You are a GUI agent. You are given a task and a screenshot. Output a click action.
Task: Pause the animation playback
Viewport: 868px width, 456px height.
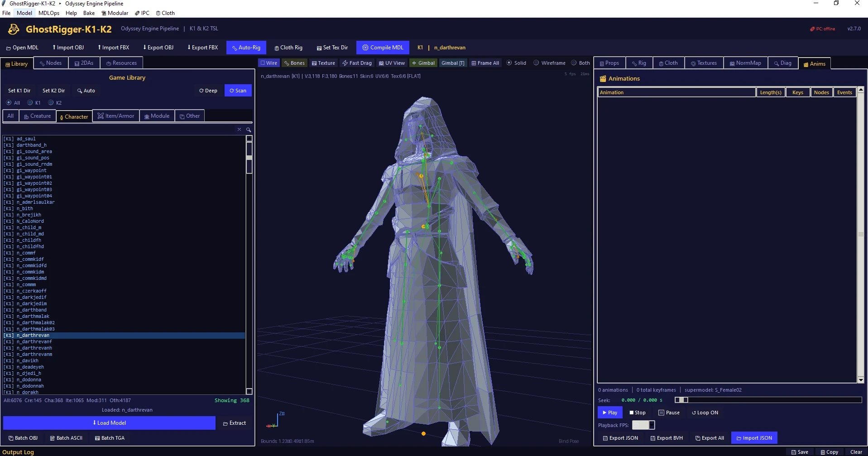(669, 413)
